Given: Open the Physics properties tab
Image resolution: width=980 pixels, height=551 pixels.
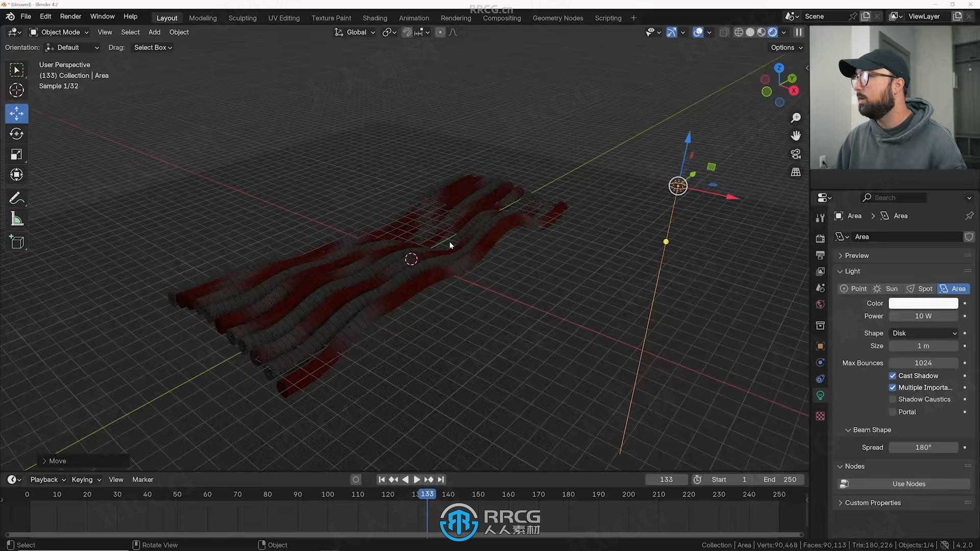Looking at the screenshot, I should 820,362.
